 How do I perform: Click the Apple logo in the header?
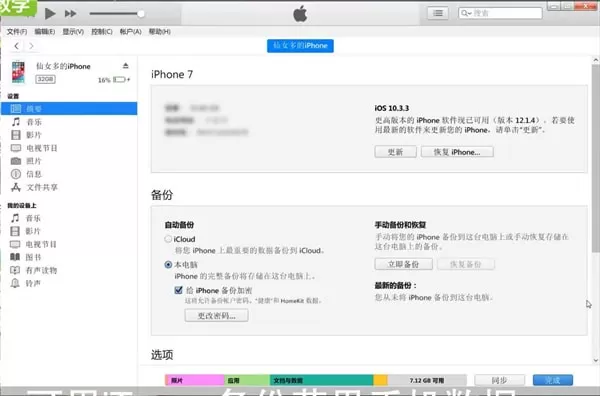[300, 14]
